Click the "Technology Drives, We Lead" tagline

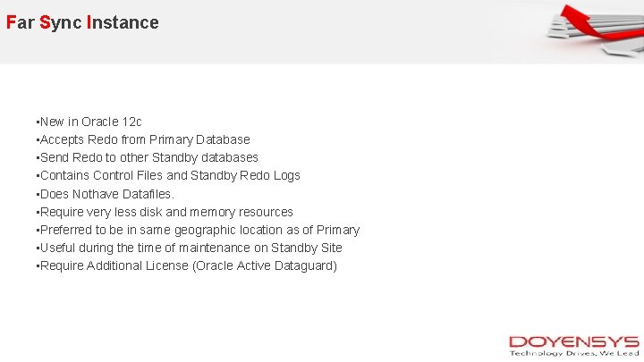(x=574, y=353)
